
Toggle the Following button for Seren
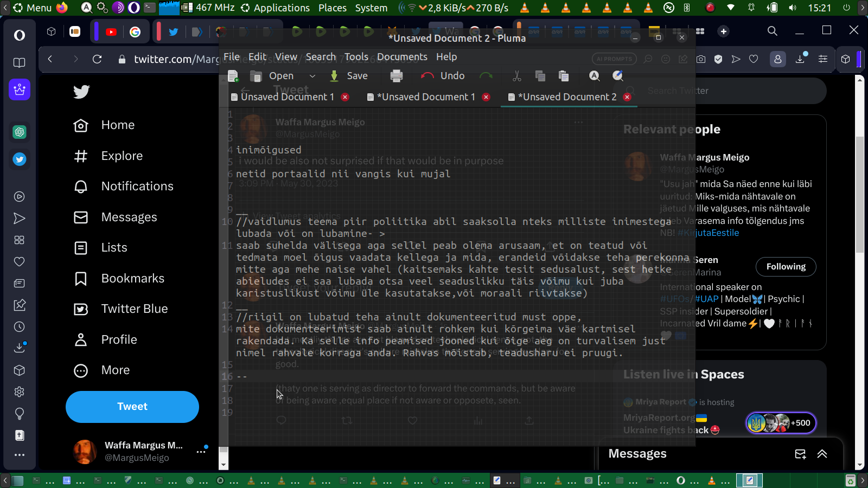click(x=786, y=267)
